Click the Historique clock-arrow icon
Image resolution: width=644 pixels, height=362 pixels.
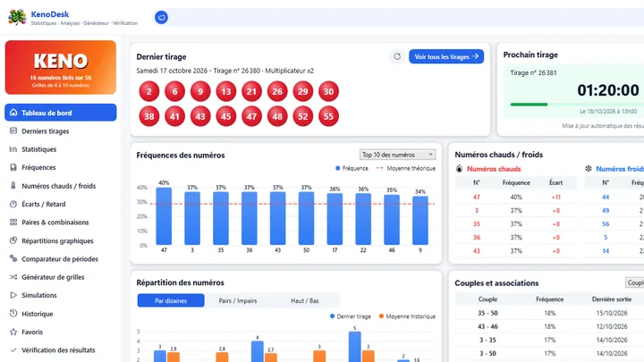(13, 314)
